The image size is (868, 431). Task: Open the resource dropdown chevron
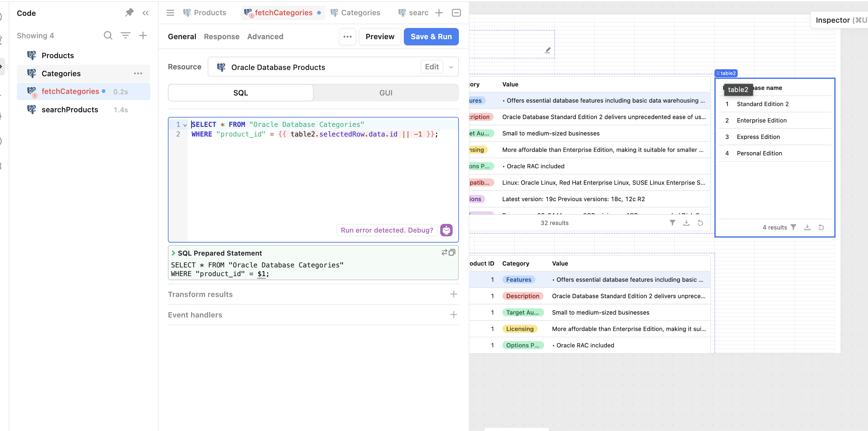tap(451, 67)
